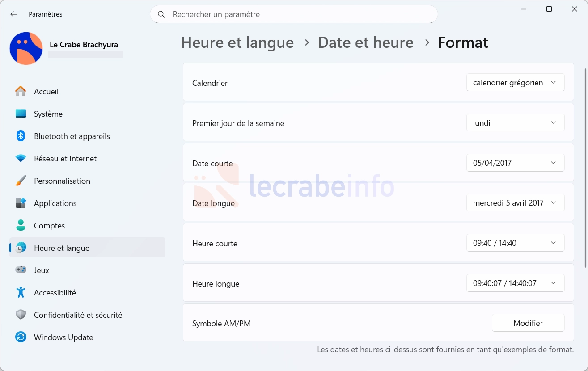Click the Format breadcrumb title
This screenshot has width=588, height=371.
(463, 42)
